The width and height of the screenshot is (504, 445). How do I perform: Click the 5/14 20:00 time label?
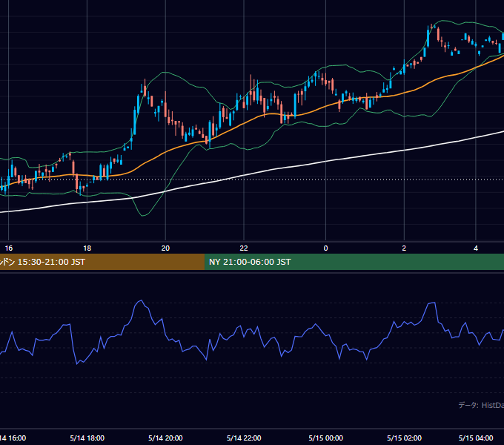pos(165,438)
